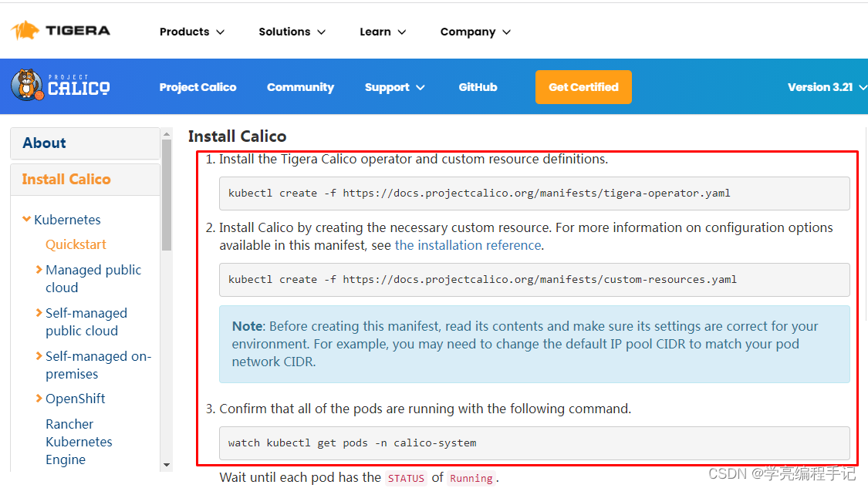Open Self-managed on-premises link

coord(99,365)
